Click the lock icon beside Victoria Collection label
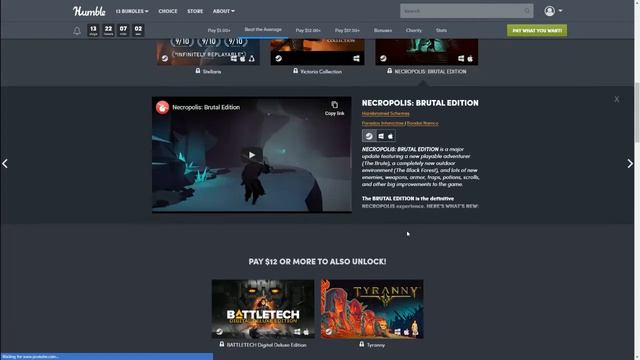This screenshot has width=640, height=360. [295, 71]
